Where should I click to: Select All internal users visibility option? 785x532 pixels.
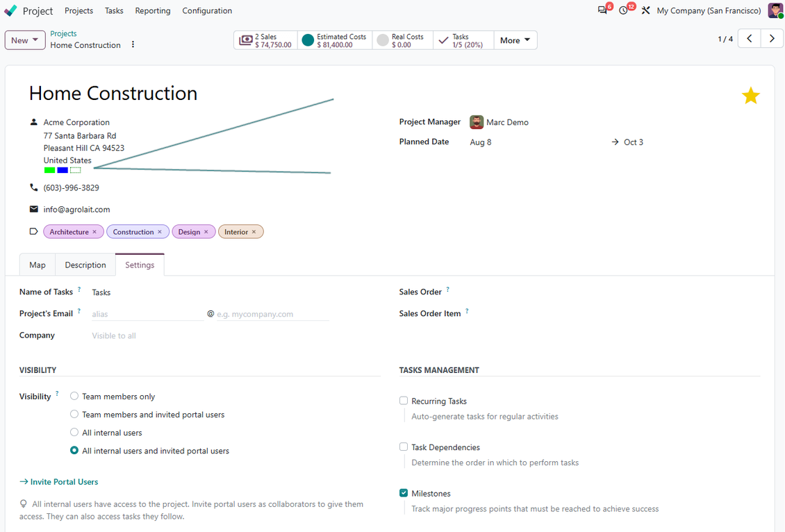point(74,432)
